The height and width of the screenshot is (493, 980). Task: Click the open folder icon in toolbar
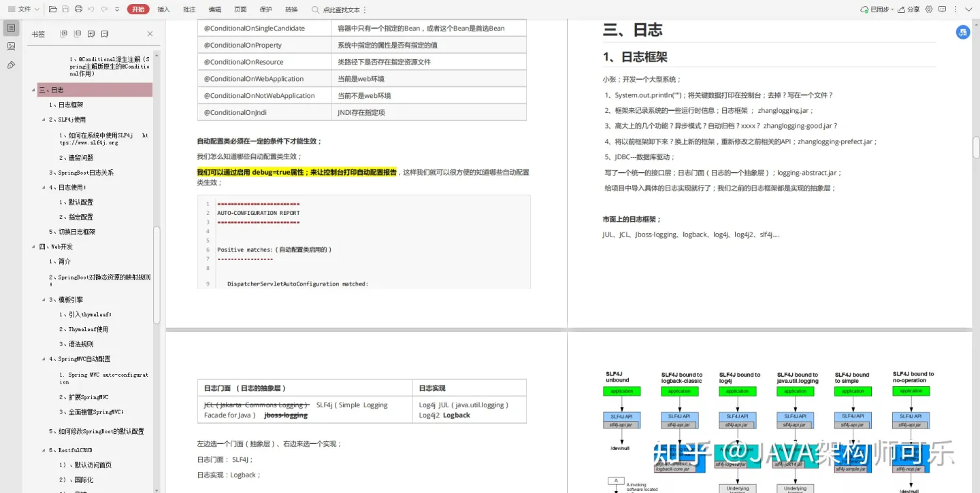pyautogui.click(x=53, y=10)
